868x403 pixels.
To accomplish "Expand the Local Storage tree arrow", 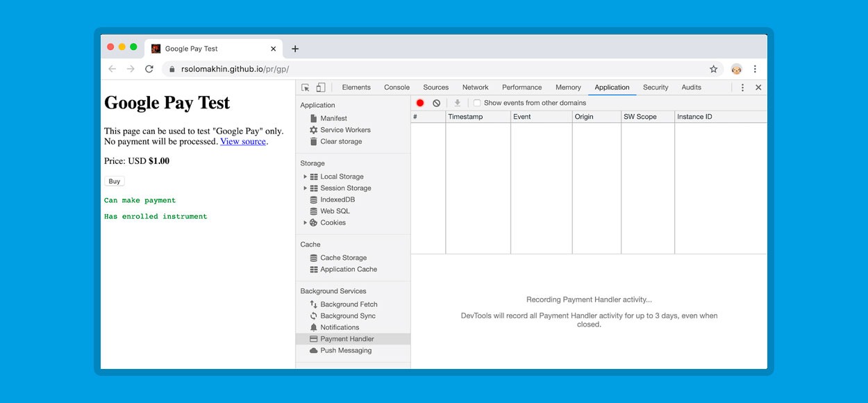I will tap(306, 176).
